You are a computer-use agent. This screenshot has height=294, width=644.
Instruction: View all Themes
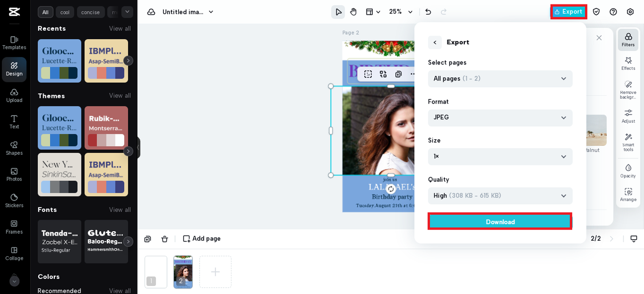coord(120,95)
